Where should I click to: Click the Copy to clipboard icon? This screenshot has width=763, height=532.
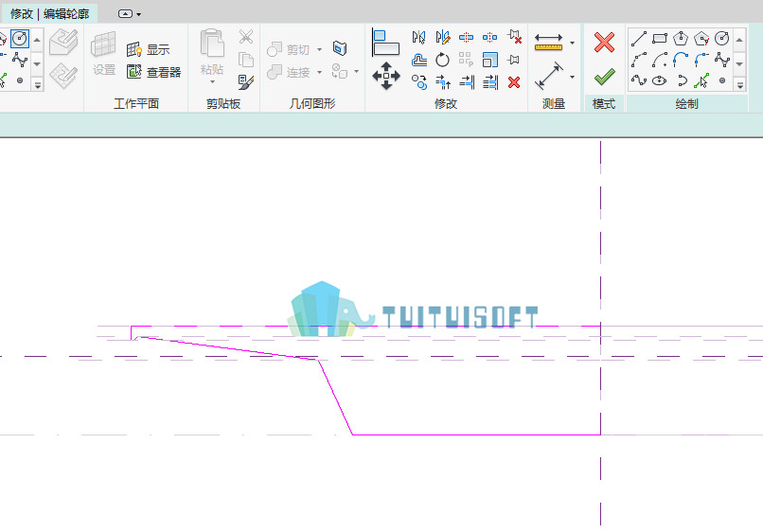(246, 60)
